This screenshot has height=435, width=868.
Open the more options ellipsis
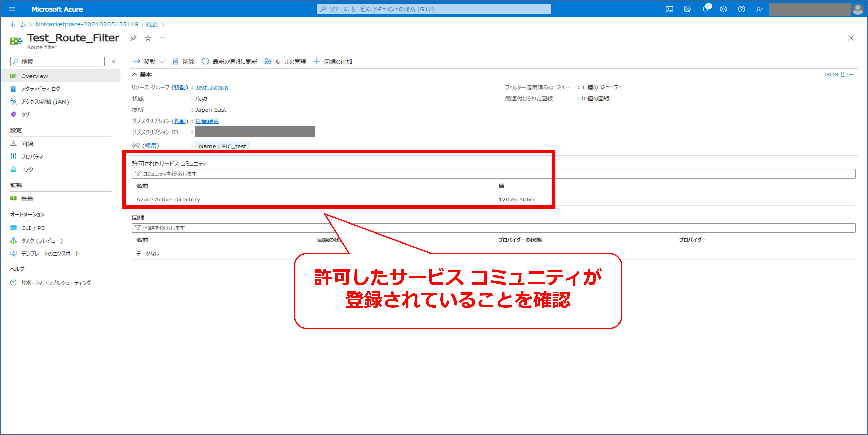[x=163, y=38]
